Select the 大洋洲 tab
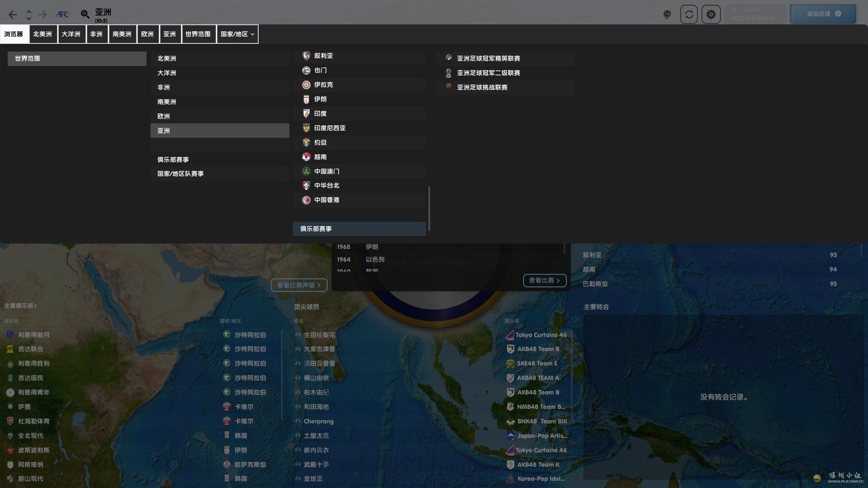The height and width of the screenshot is (488, 868). (x=71, y=34)
